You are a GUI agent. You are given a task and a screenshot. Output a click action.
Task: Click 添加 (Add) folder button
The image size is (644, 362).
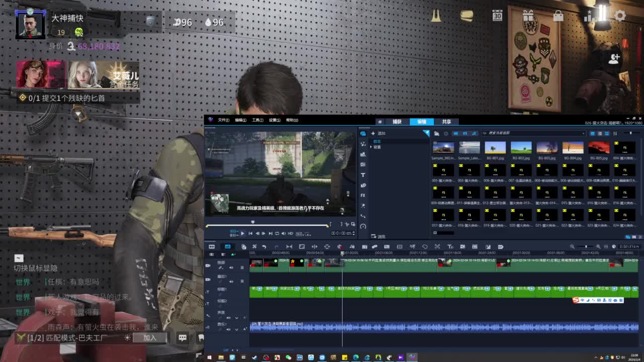tap(378, 133)
